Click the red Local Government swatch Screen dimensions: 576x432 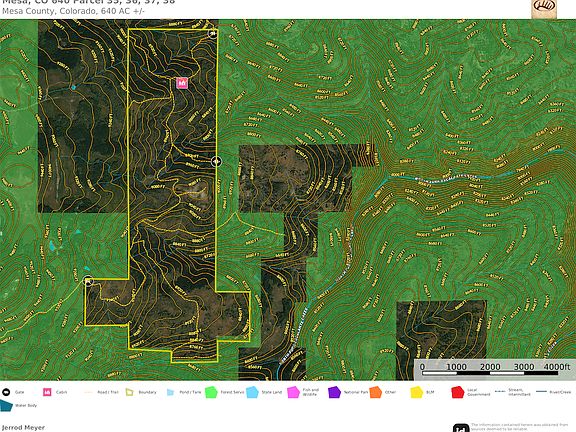(x=458, y=392)
